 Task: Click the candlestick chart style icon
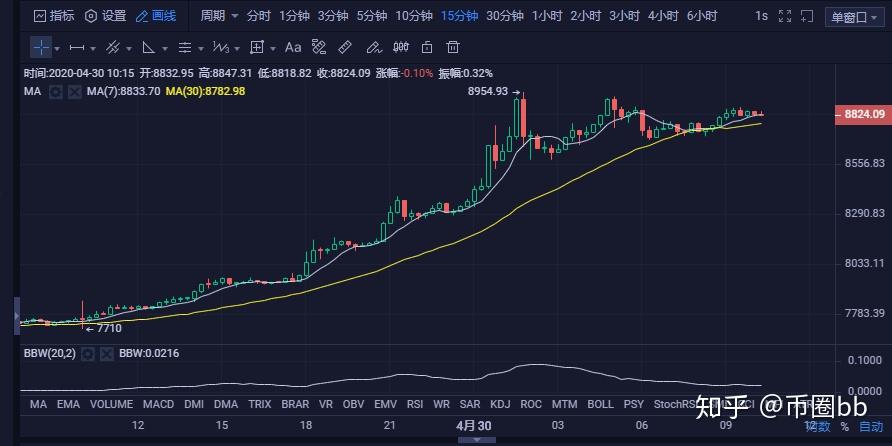tap(401, 48)
